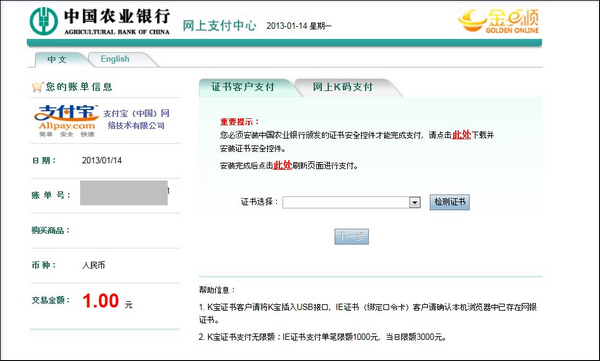600x361 pixels.
Task: Click the 帮助信息 heading
Action: 217,290
